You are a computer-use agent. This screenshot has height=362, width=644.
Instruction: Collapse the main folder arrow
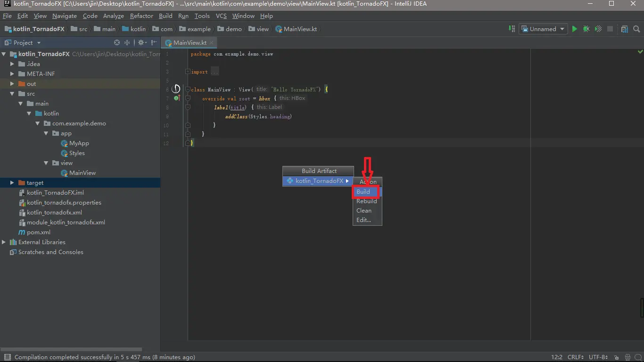click(x=21, y=104)
